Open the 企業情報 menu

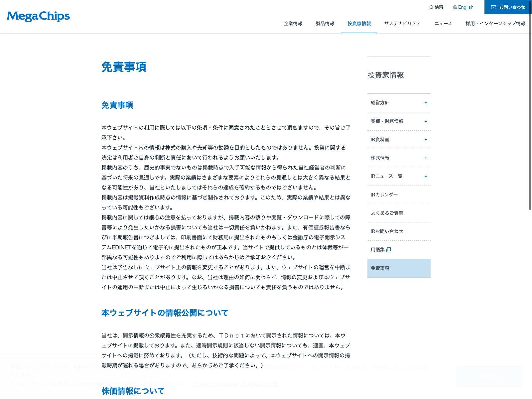[x=293, y=24]
